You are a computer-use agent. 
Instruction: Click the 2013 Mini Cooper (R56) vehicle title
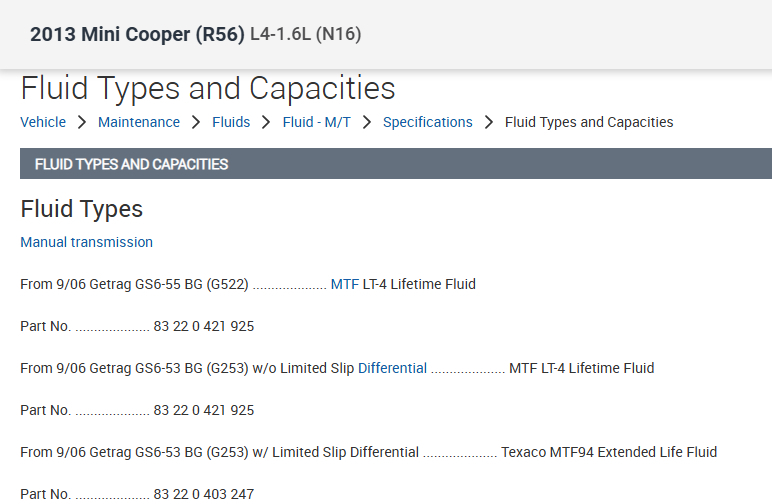pyautogui.click(x=137, y=34)
